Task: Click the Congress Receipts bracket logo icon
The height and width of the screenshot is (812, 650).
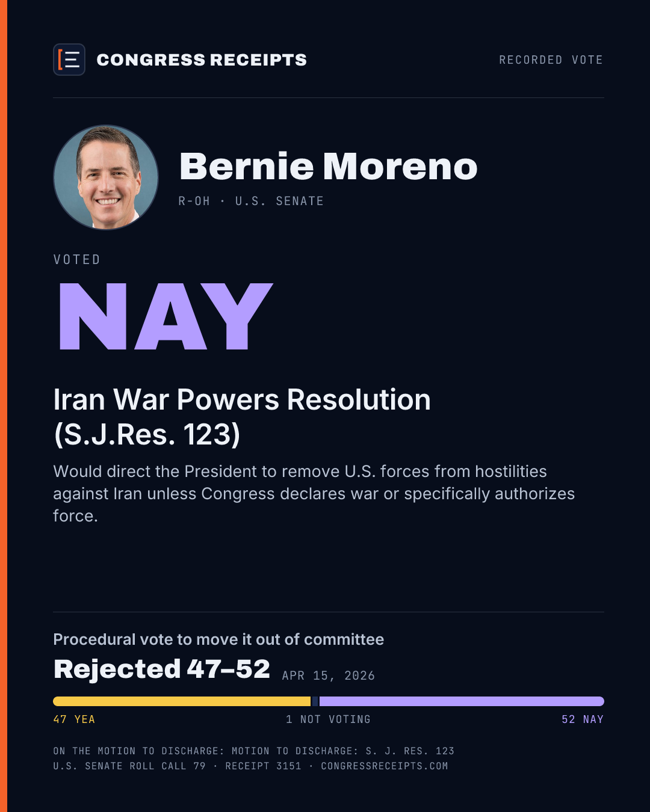Action: pos(69,60)
